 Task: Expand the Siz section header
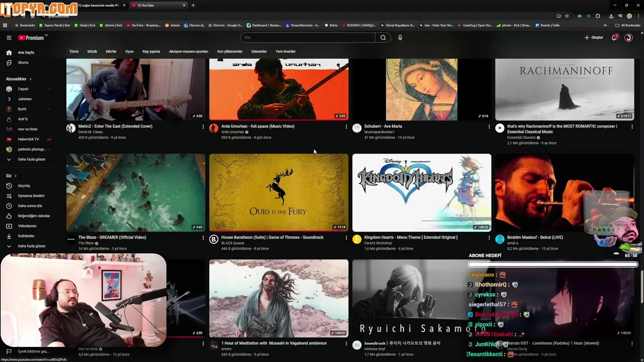pyautogui.click(x=11, y=175)
